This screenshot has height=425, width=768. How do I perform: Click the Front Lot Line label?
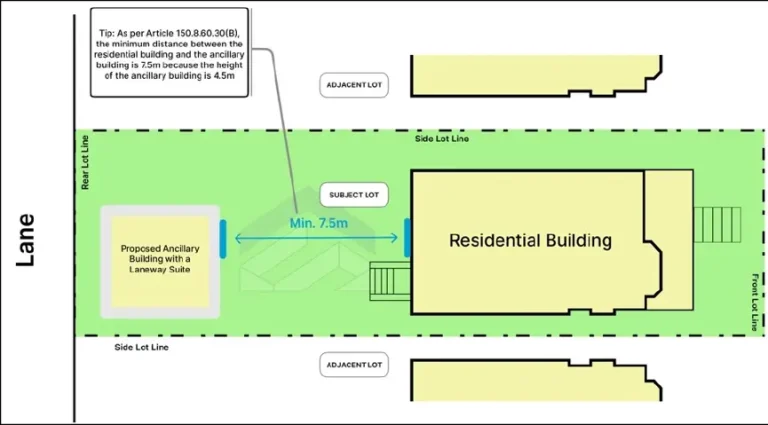[757, 302]
